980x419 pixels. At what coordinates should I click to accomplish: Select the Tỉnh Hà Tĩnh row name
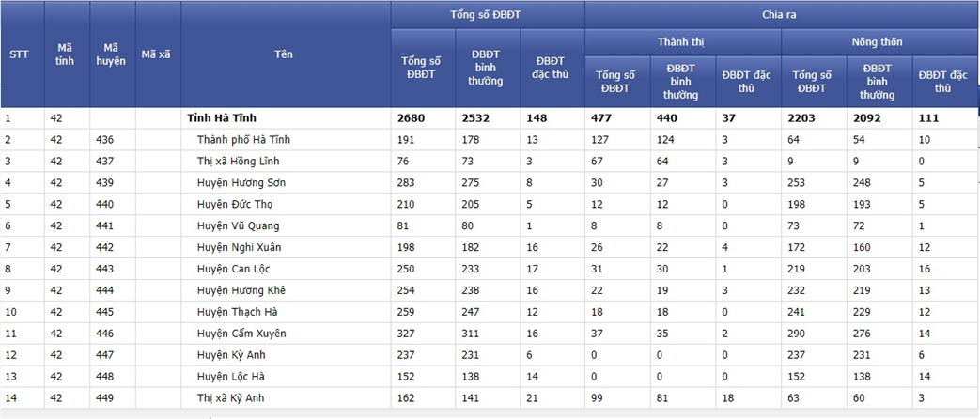pyautogui.click(x=222, y=118)
